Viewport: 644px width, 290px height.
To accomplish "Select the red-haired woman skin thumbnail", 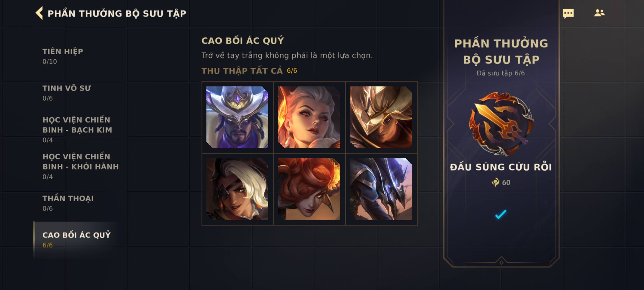I will coord(309,189).
